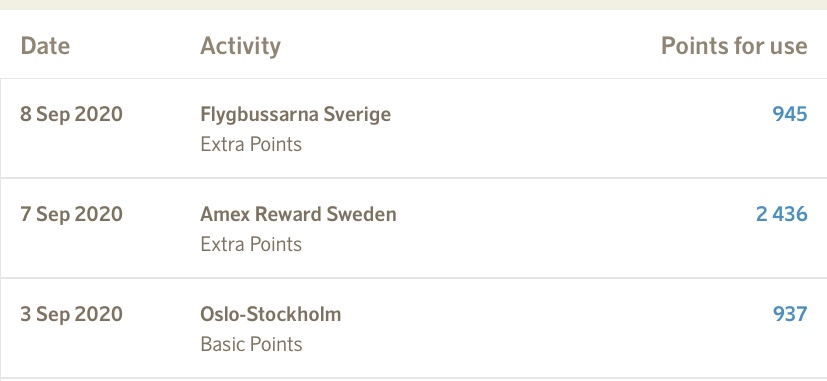Select the empty area of the Flygbussarna row

pyautogui.click(x=580, y=128)
